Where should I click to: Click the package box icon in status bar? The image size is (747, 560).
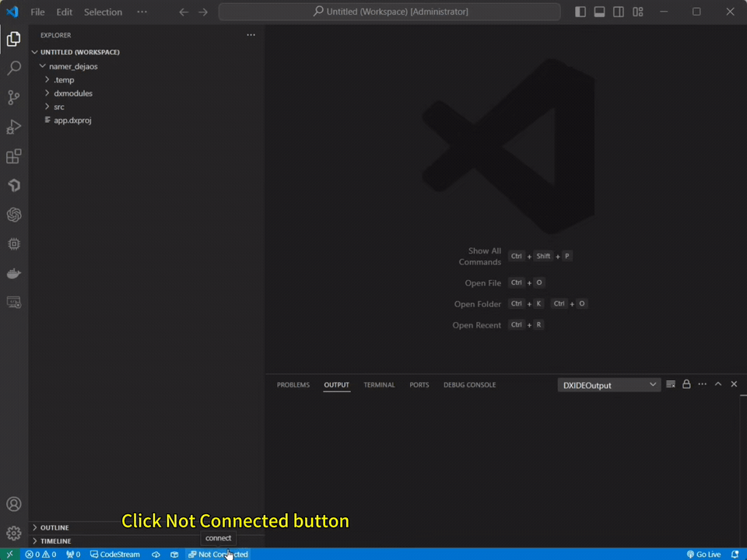(x=174, y=555)
